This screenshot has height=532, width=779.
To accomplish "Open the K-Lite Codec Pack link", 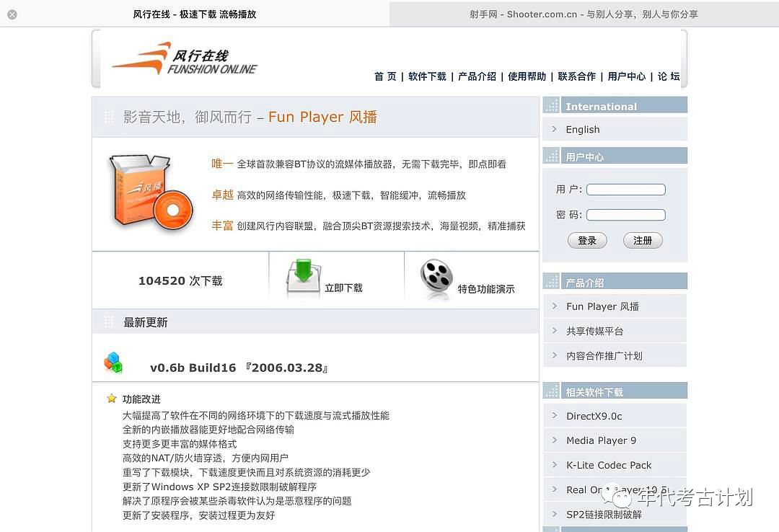I will (x=608, y=465).
